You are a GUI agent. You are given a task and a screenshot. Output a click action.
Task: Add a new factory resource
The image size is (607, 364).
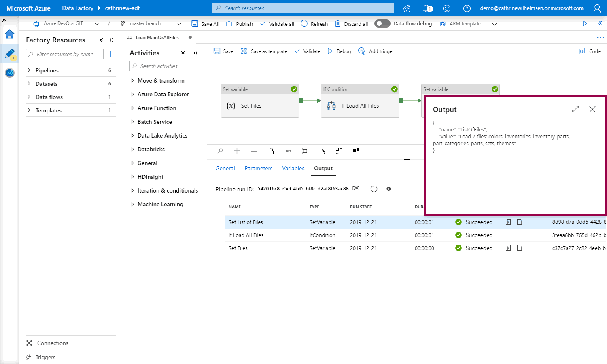click(x=110, y=54)
